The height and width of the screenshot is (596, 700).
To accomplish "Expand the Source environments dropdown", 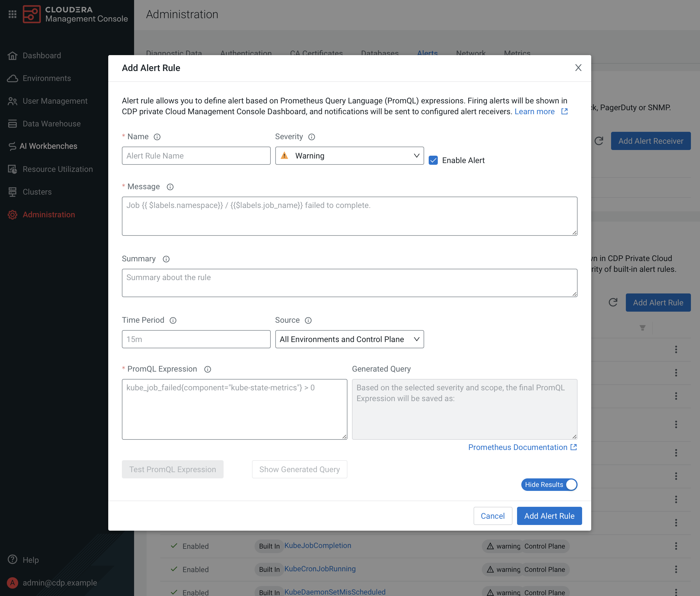I will tap(349, 339).
